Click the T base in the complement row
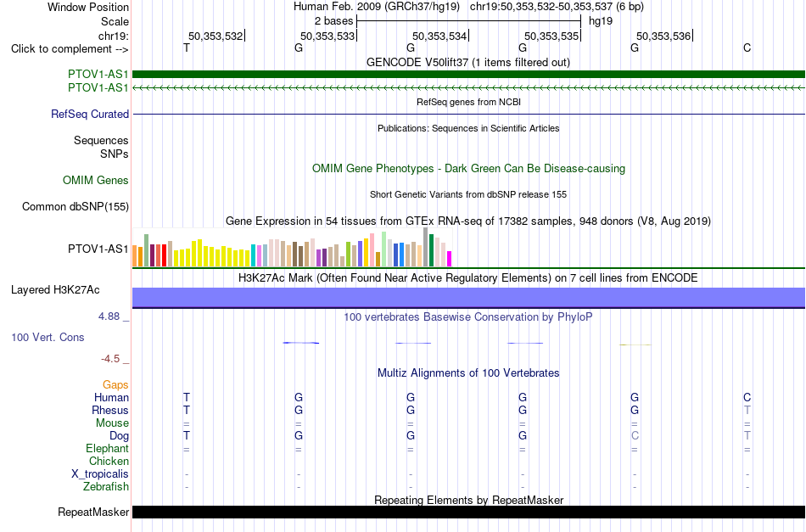The width and height of the screenshot is (806, 532). (187, 48)
